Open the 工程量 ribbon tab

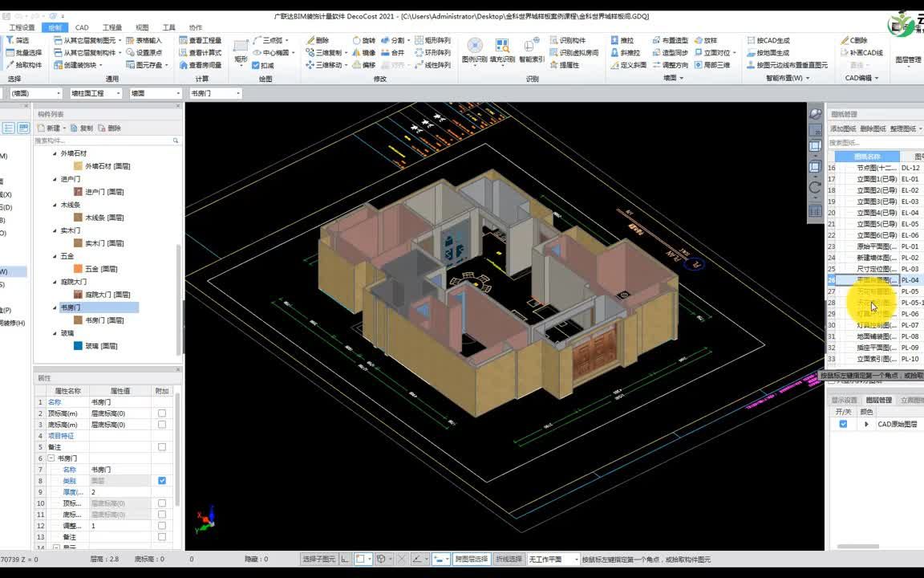112,27
